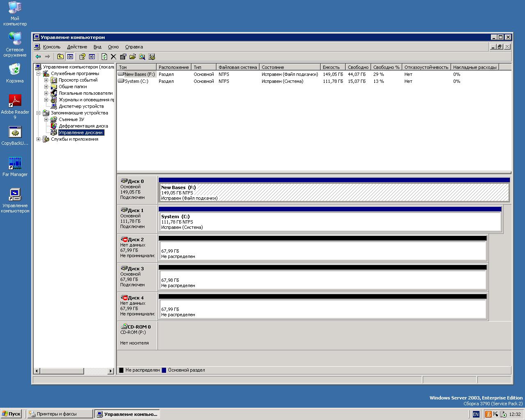Image resolution: width=525 pixels, height=420 pixels.
Task: Sort volumes by the Емкость column header
Action: pyautogui.click(x=332, y=67)
